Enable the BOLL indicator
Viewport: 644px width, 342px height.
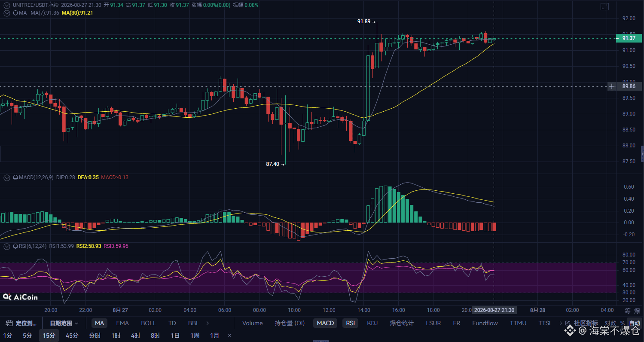[x=149, y=323]
